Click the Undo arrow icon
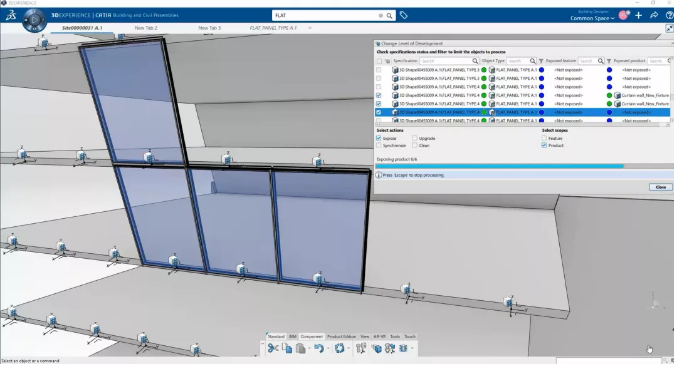674x367 pixels. (318, 349)
